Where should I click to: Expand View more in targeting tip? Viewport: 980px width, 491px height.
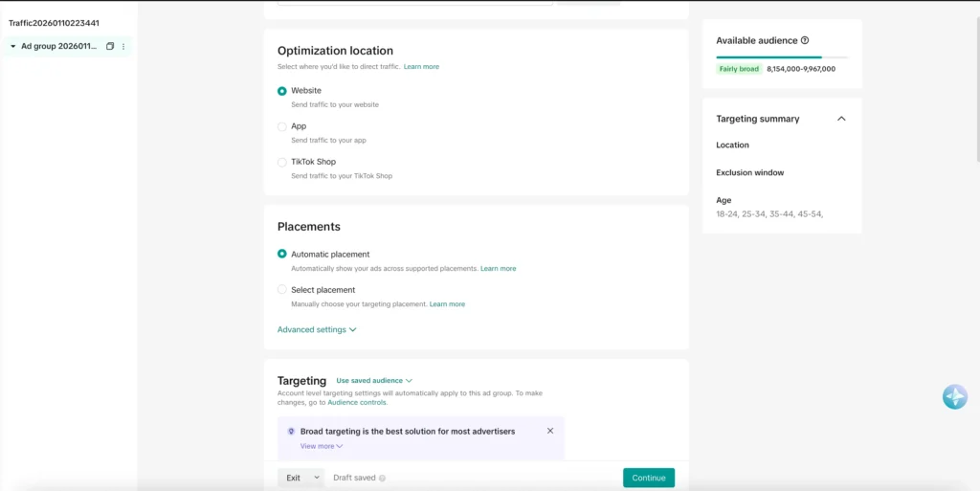[322, 446]
